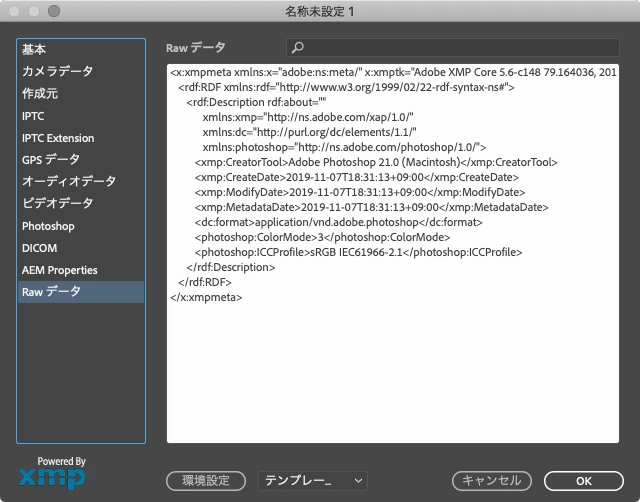Select オーディオデータ in the list
Viewport: 640px width, 502px height.
(80, 182)
